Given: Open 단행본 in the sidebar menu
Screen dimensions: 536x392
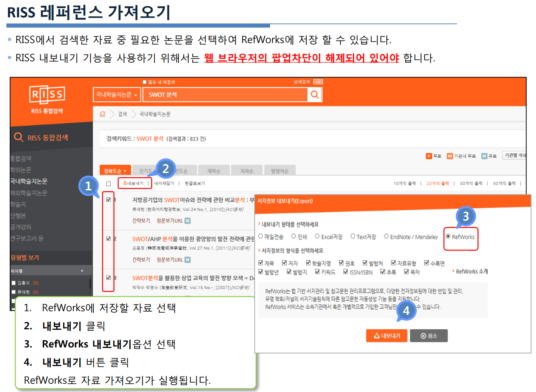Looking at the screenshot, I should point(18,216).
